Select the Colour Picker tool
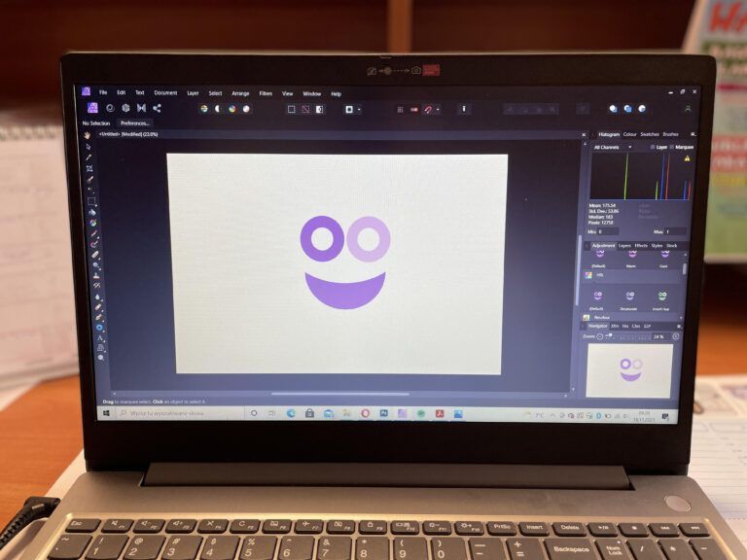The height and width of the screenshot is (560, 747). click(x=89, y=157)
